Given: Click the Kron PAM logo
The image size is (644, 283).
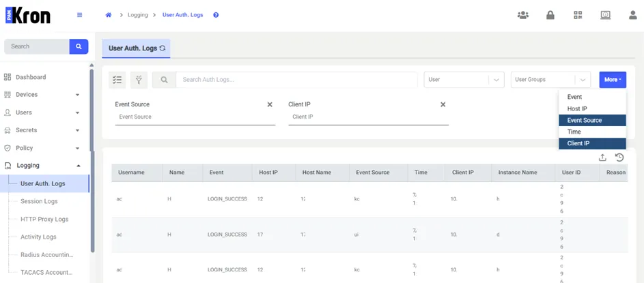Looking at the screenshot, I should (x=28, y=15).
